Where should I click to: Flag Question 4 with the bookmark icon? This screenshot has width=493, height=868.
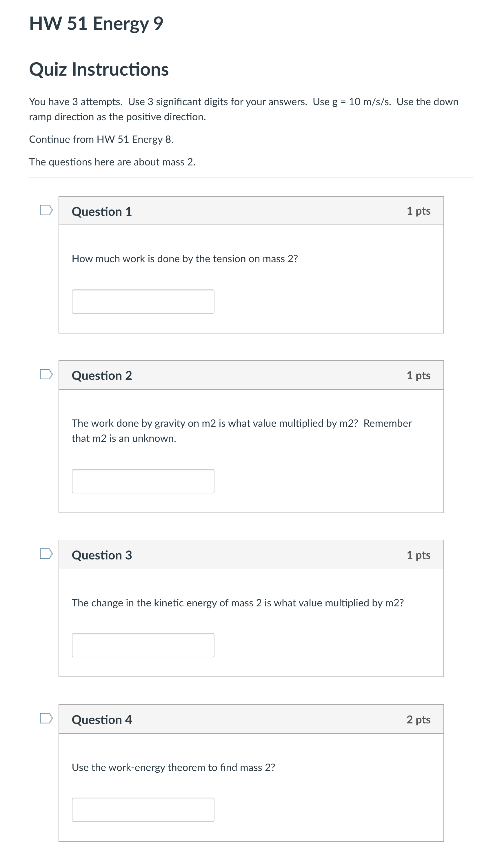(x=46, y=718)
